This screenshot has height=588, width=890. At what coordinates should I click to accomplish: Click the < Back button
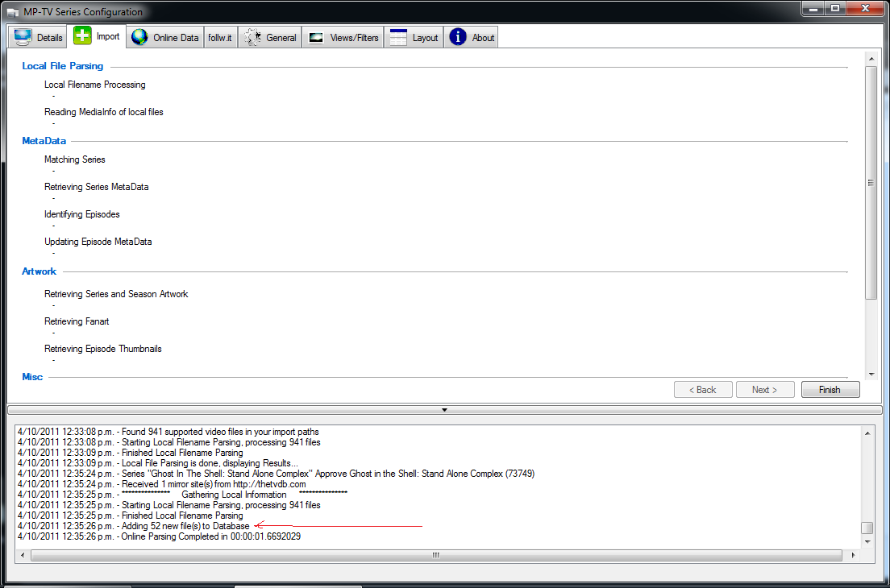[x=703, y=390]
